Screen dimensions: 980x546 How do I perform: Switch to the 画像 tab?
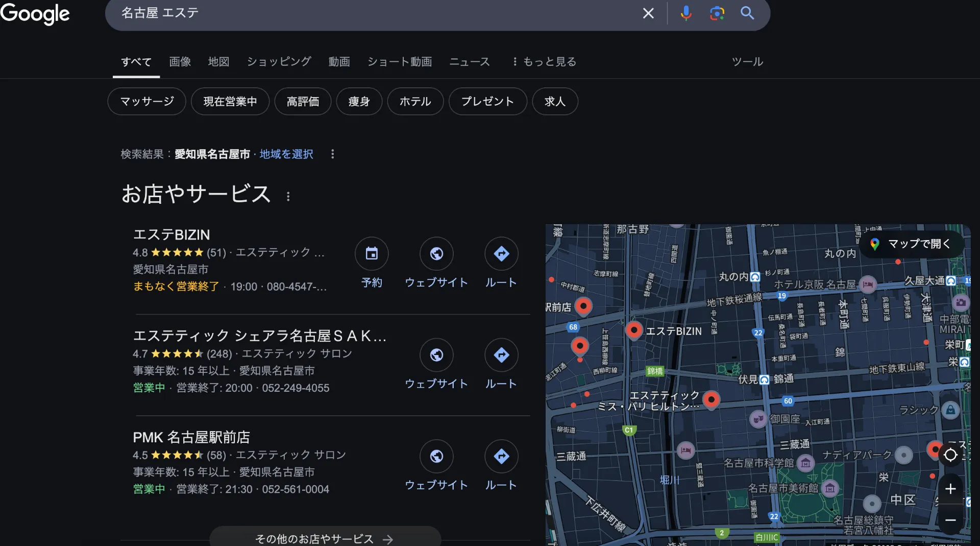click(180, 62)
